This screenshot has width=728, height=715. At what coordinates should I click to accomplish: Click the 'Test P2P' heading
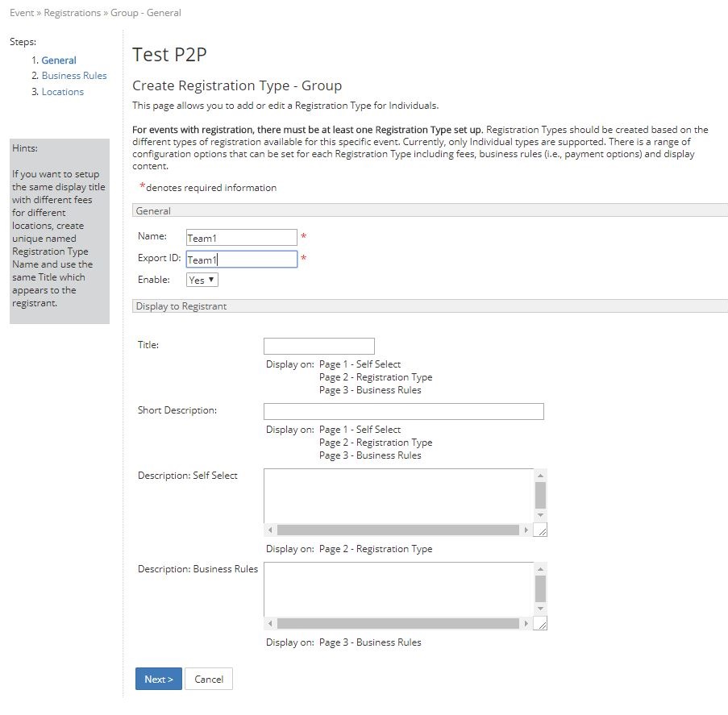169,55
